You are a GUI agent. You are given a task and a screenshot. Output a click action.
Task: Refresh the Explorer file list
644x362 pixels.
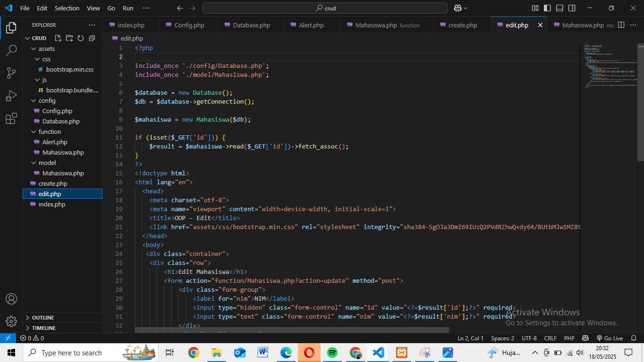pyautogui.click(x=80, y=38)
